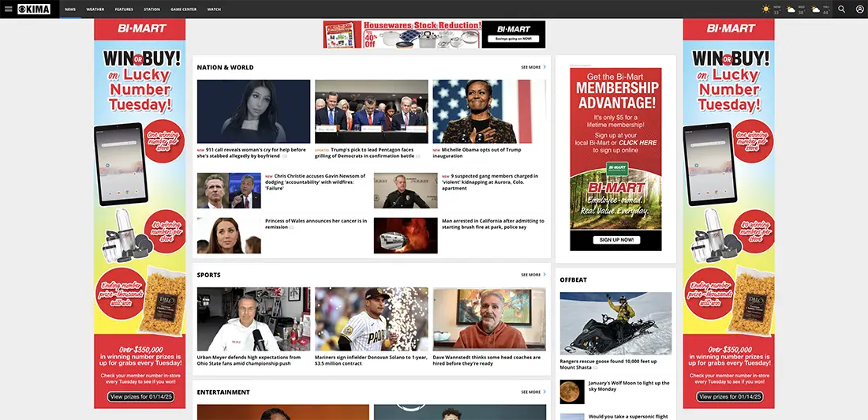Click the Entertainment section heading
868x420 pixels.
tap(223, 392)
